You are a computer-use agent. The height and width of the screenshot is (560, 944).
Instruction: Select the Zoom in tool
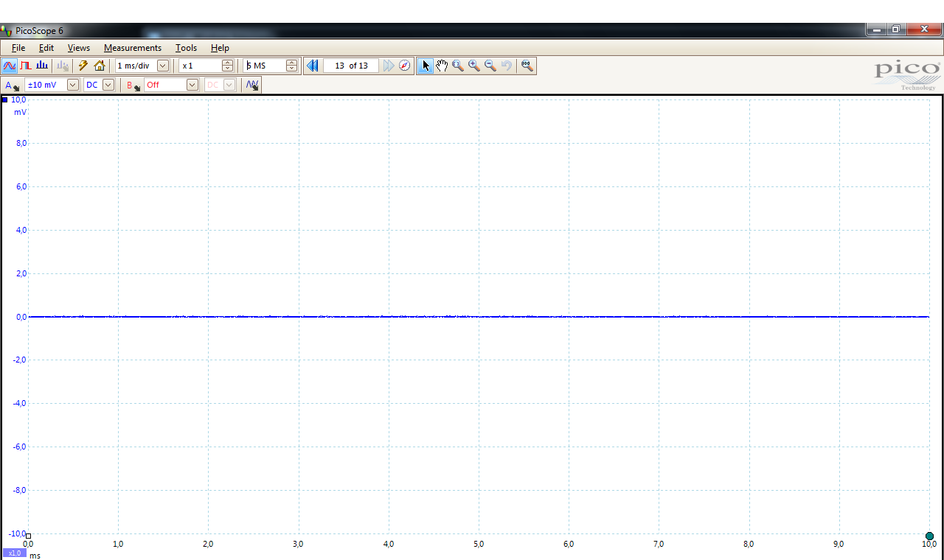(x=474, y=66)
